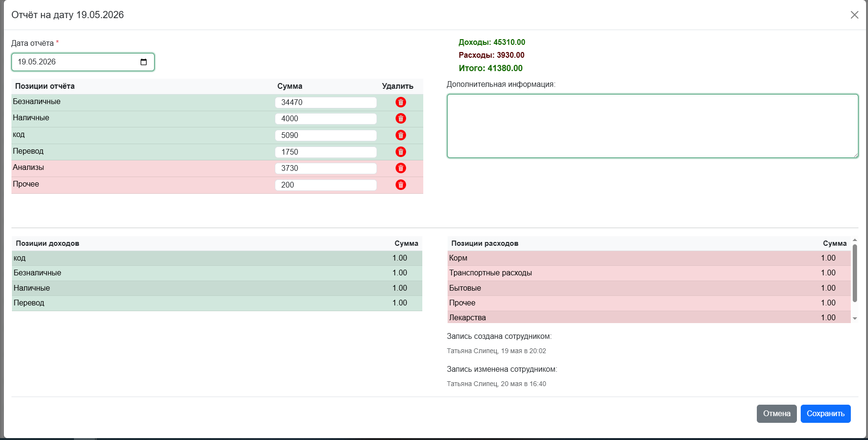Click the Сохранить button
Viewport: 868px width, 440px height.
point(826,414)
